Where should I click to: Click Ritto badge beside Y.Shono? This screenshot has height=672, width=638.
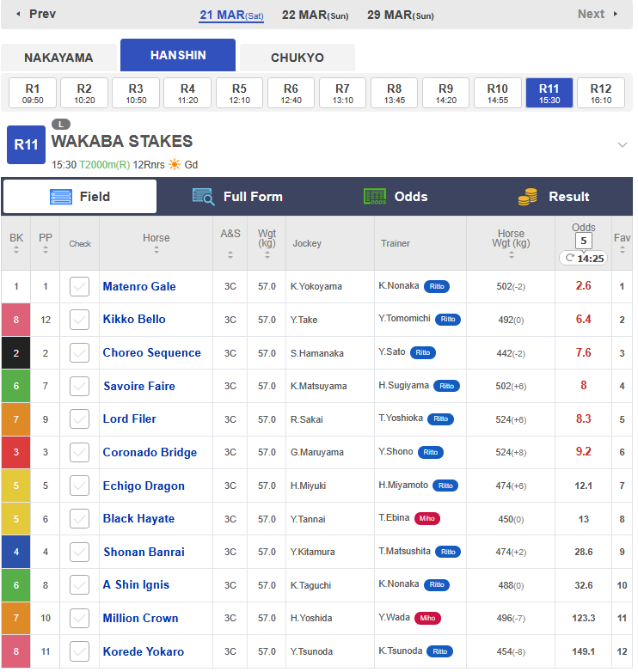(x=431, y=452)
